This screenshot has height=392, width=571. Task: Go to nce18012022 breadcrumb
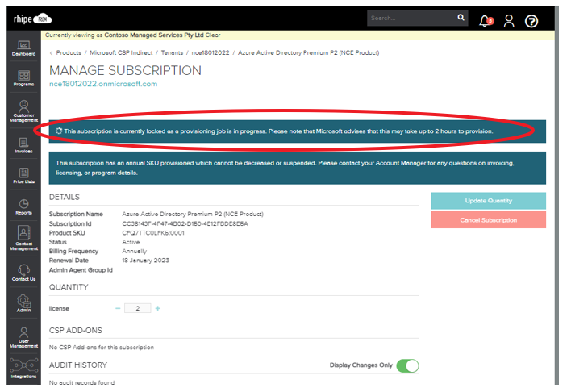click(x=210, y=52)
